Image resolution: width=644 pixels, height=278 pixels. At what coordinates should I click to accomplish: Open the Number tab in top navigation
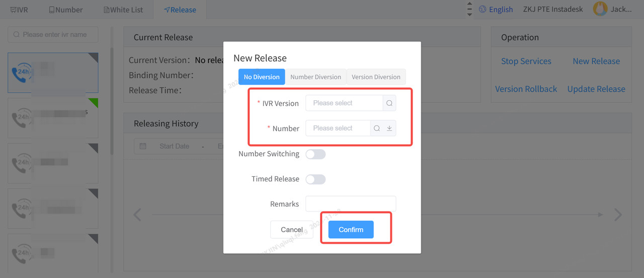(66, 10)
